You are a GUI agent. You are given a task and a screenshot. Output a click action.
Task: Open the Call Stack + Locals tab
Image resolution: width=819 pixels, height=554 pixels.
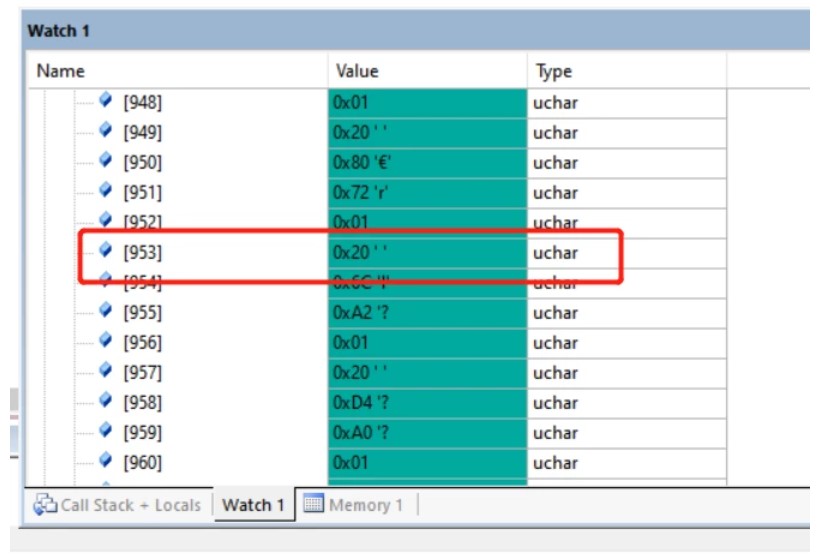[x=118, y=504]
